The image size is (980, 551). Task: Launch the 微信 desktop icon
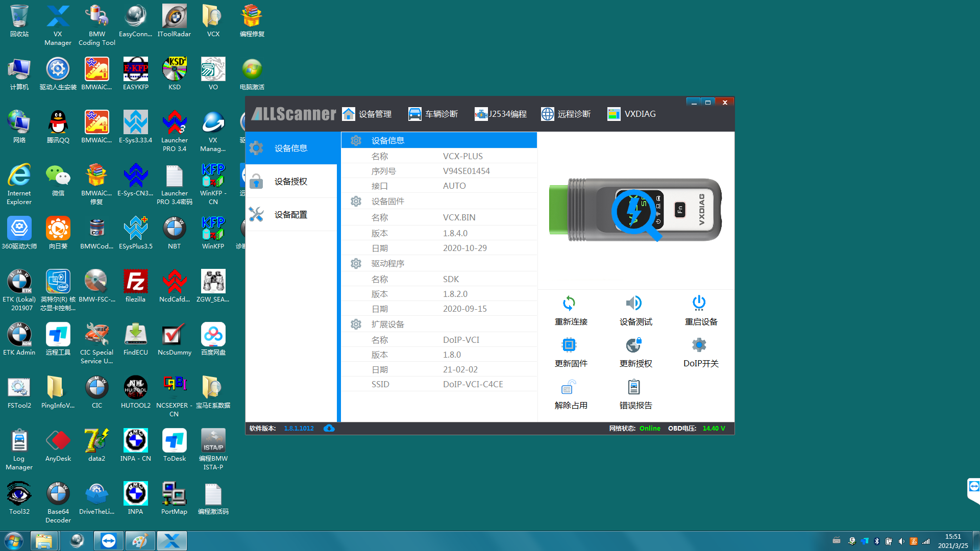pyautogui.click(x=58, y=181)
